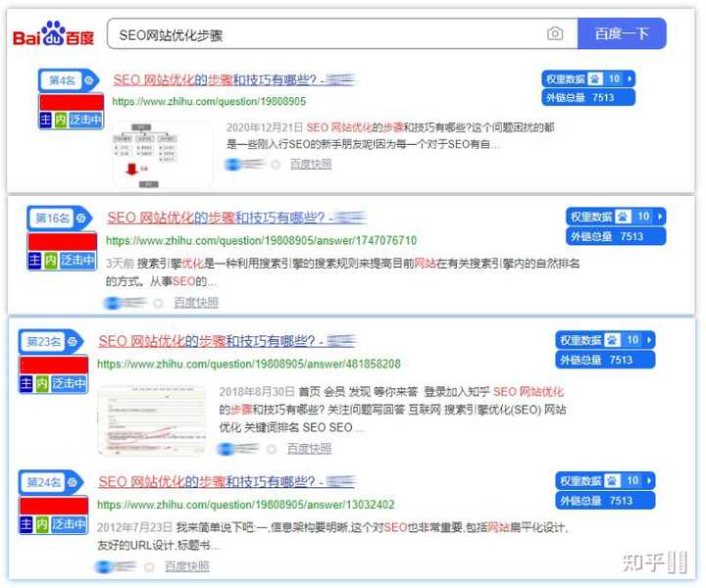Image resolution: width=706 pixels, height=588 pixels.
Task: Click the 内 tag under 第4名
Action: click(61, 120)
